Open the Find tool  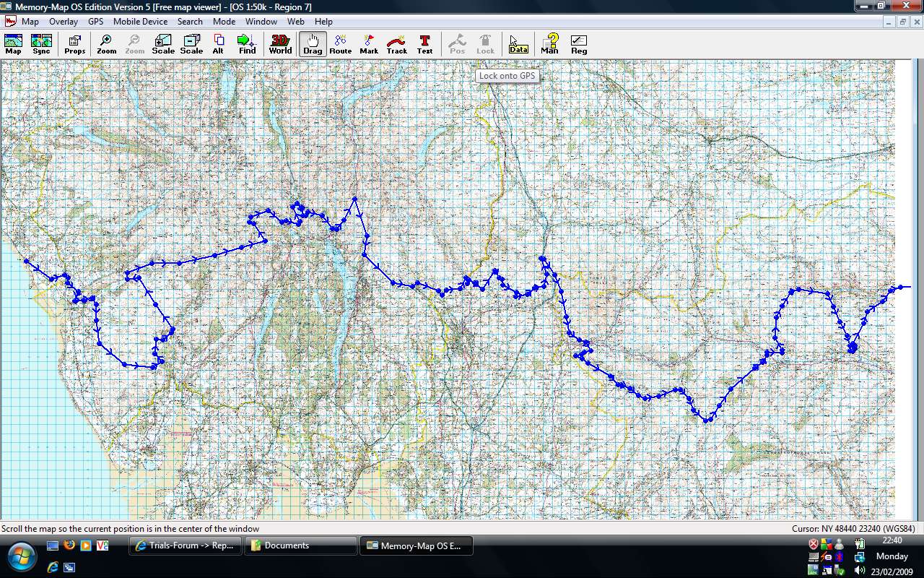click(247, 44)
